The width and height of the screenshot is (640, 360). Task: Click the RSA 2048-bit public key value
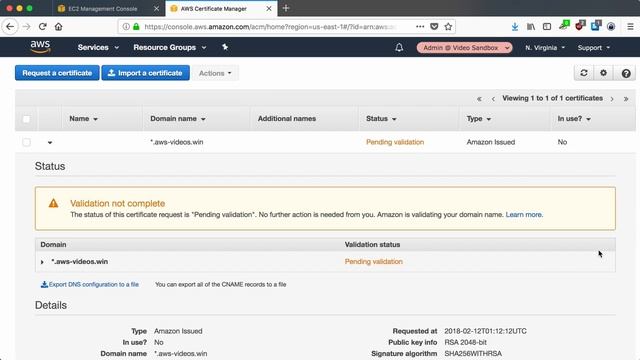(465, 342)
